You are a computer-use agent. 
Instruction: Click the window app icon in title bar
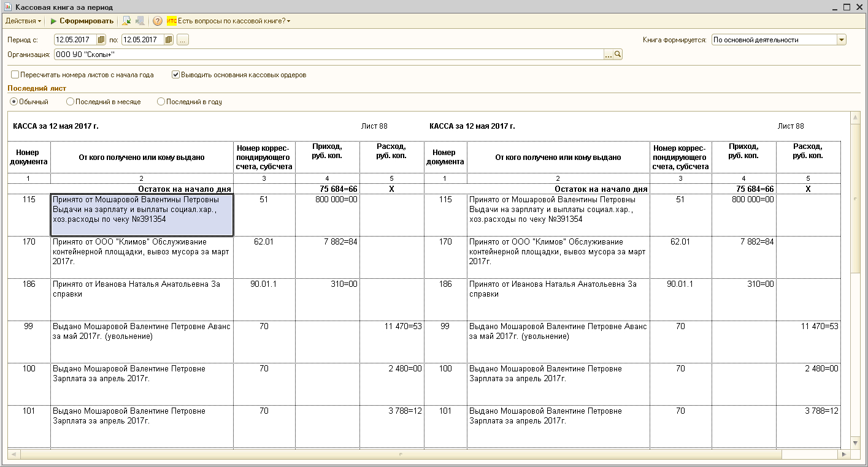click(8, 7)
